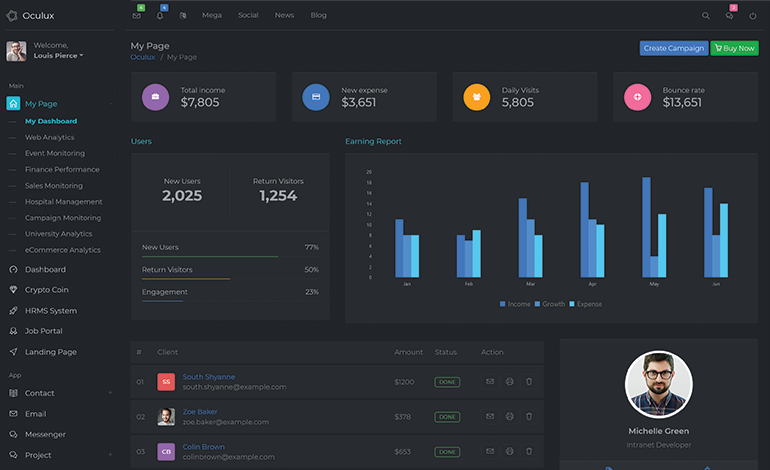Viewport: 770px width, 470px height.
Task: Click the search magnifier icon
Action: pos(706,16)
